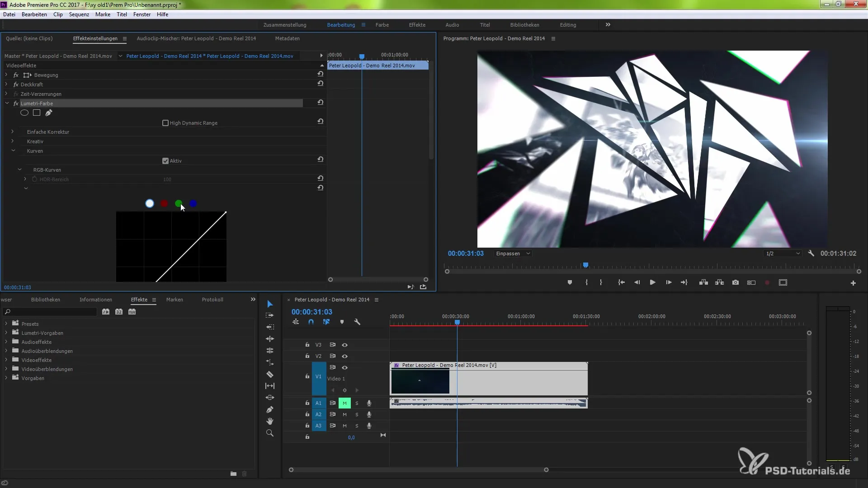Select the Slip tool
This screenshot has height=488, width=868.
[270, 386]
